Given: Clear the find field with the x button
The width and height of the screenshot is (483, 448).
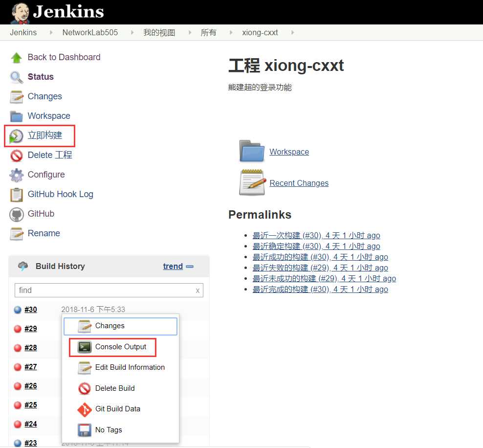Looking at the screenshot, I should click(198, 291).
